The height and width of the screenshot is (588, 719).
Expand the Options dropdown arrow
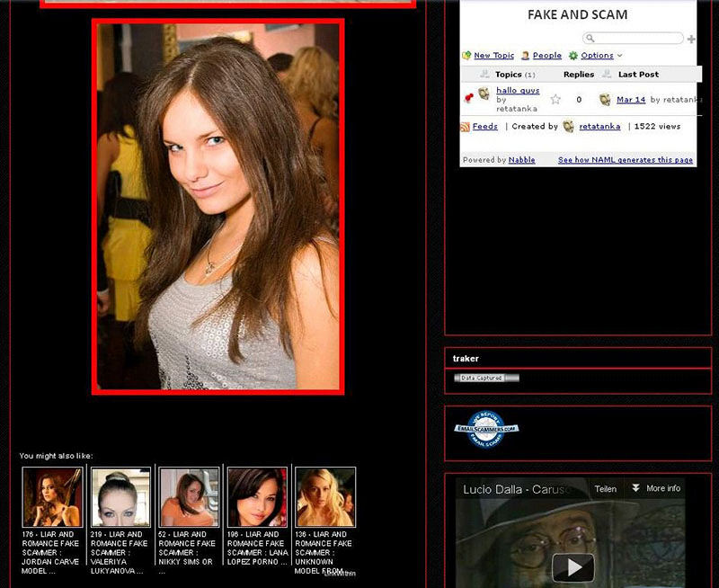620,56
